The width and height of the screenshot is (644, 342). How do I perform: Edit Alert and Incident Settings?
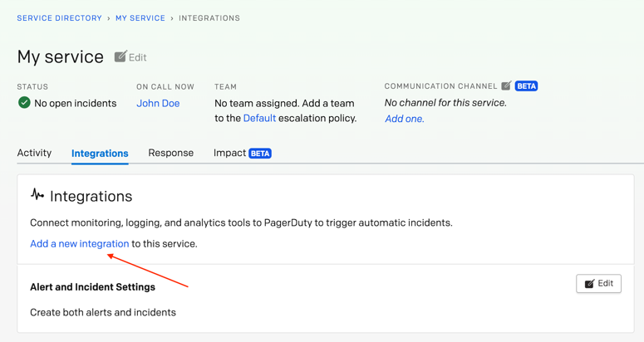point(598,283)
